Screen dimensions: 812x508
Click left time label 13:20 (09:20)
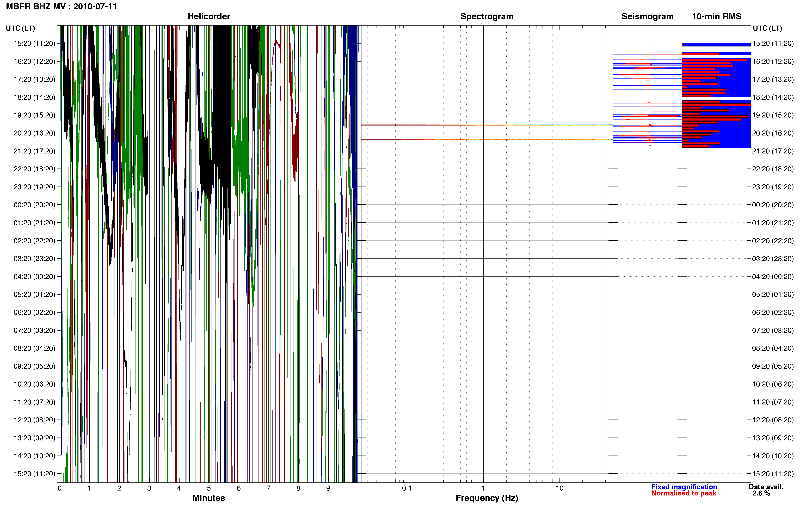click(34, 438)
